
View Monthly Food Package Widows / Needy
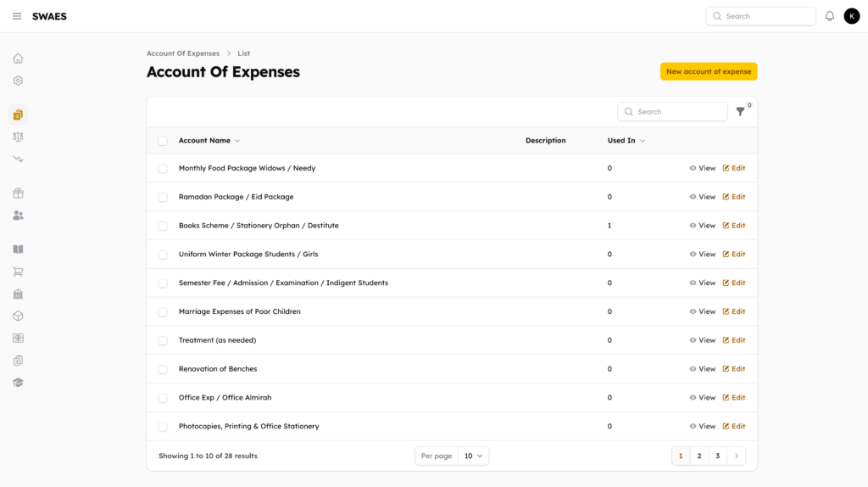click(x=702, y=168)
